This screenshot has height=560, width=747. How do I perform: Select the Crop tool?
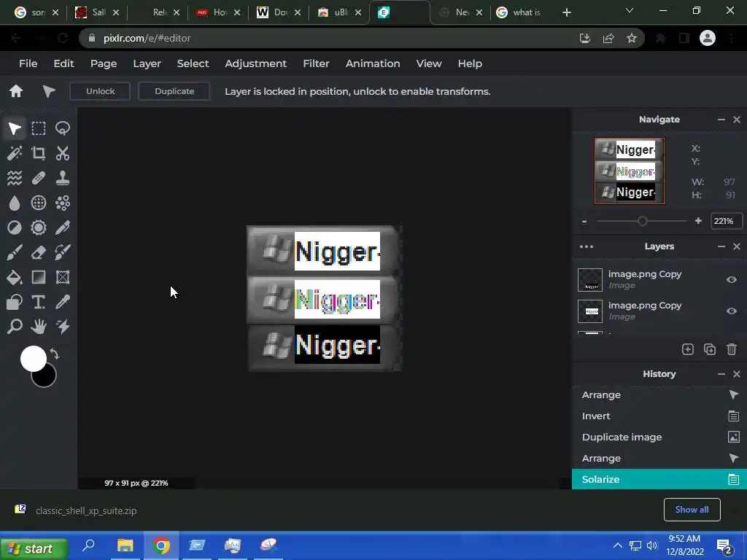pos(39,153)
